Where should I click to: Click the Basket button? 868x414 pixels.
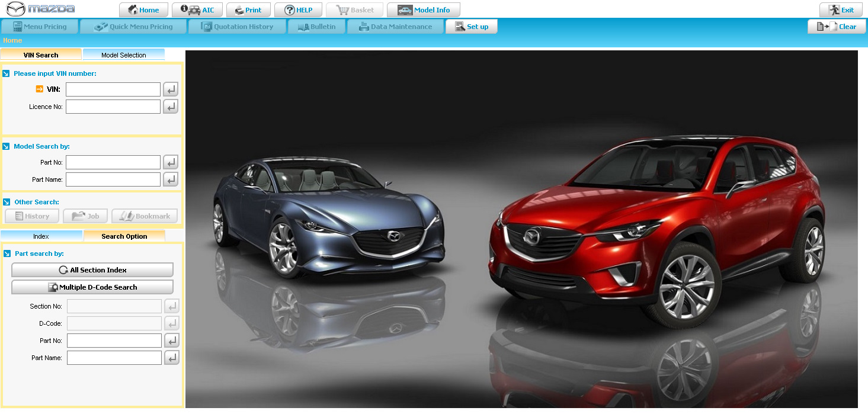[x=354, y=10]
